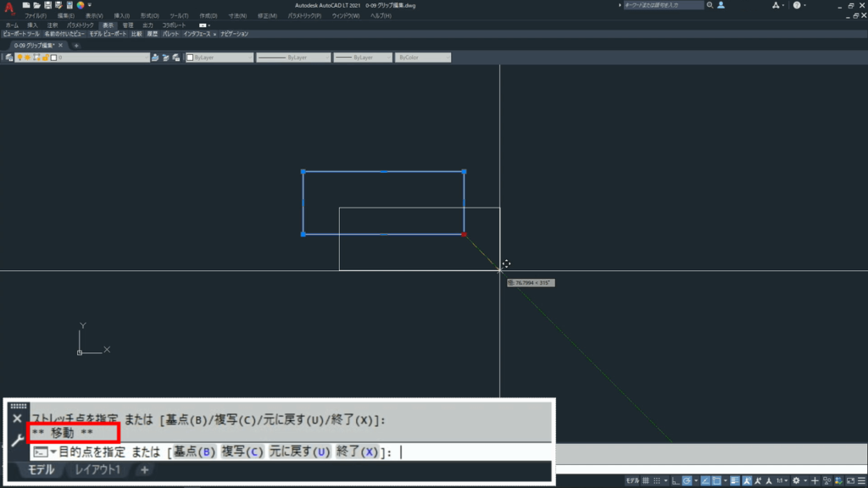Click the keyword search input field
This screenshot has height=488, width=868.
(663, 5)
